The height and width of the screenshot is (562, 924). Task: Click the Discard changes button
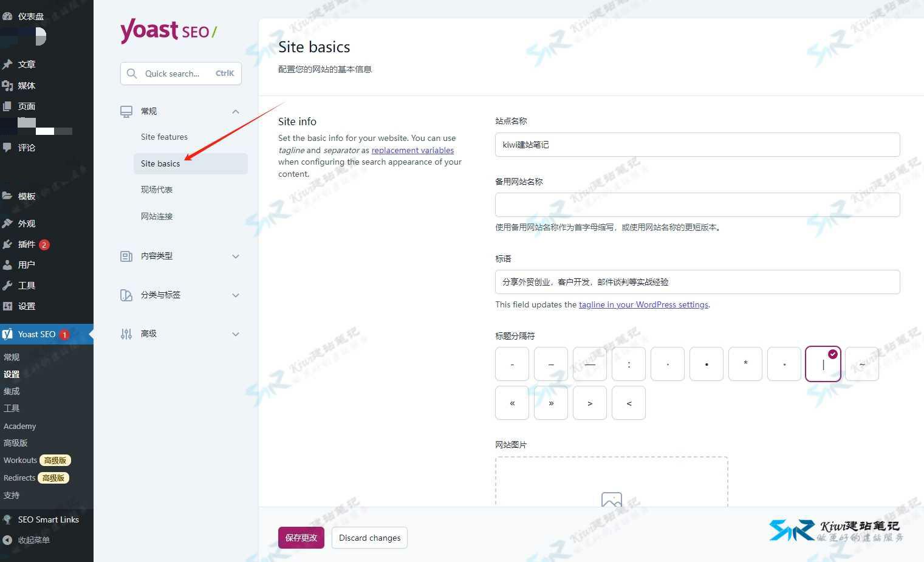[369, 538]
